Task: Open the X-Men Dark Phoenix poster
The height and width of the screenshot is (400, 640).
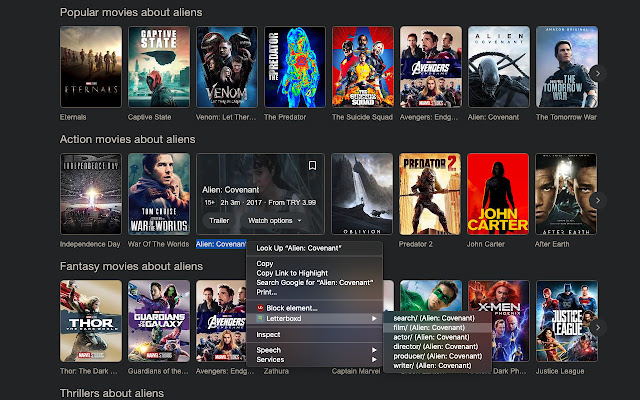Action: 500,321
